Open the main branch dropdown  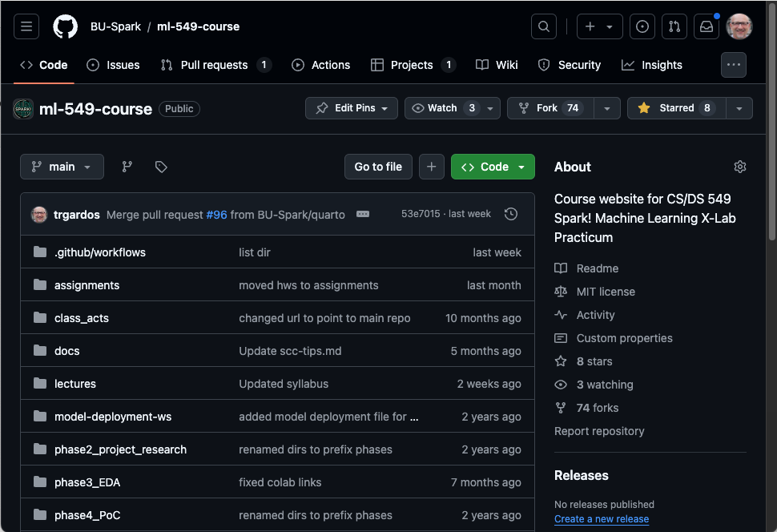[62, 167]
